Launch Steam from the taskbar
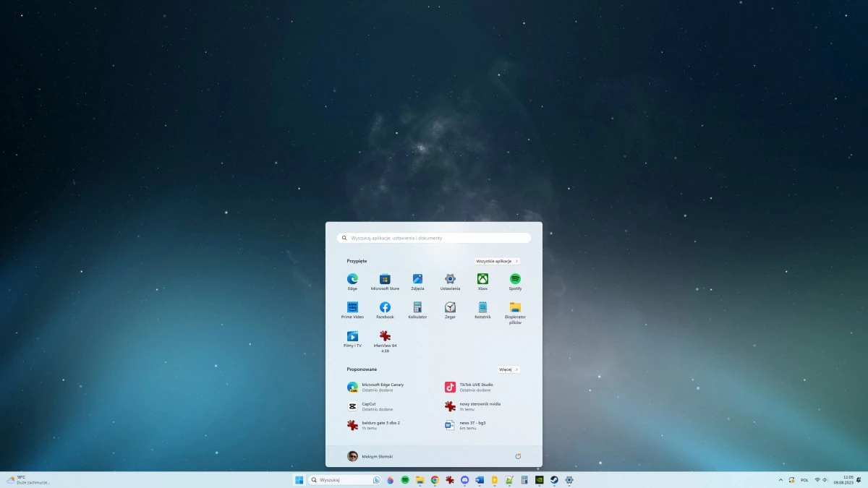The image size is (868, 488). pyautogui.click(x=553, y=479)
